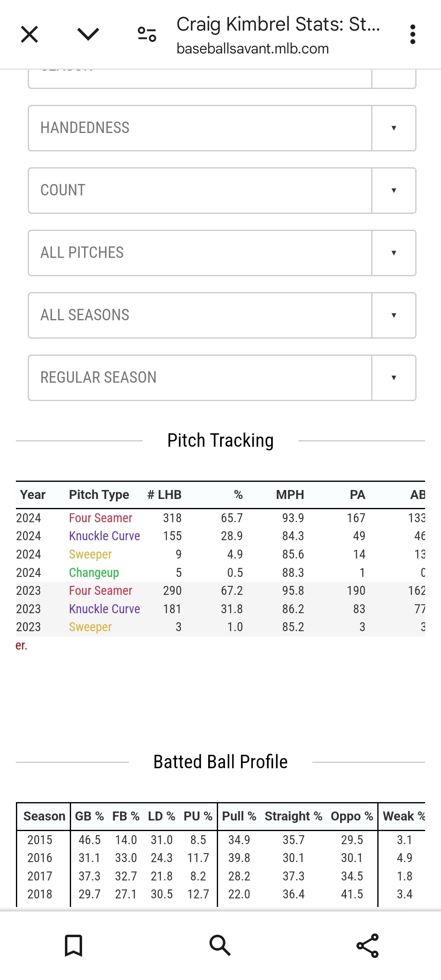Tap the share icon
Viewport: 441px width, 980px height.
coord(367,945)
